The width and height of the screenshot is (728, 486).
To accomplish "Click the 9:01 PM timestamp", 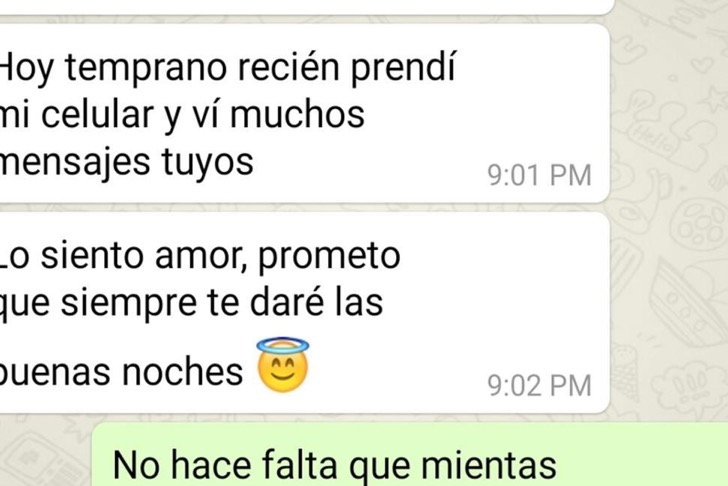I will tap(540, 175).
